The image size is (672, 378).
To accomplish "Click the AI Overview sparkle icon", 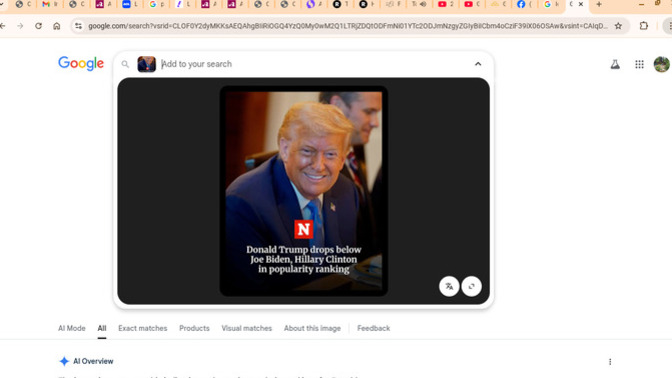I will tap(64, 361).
